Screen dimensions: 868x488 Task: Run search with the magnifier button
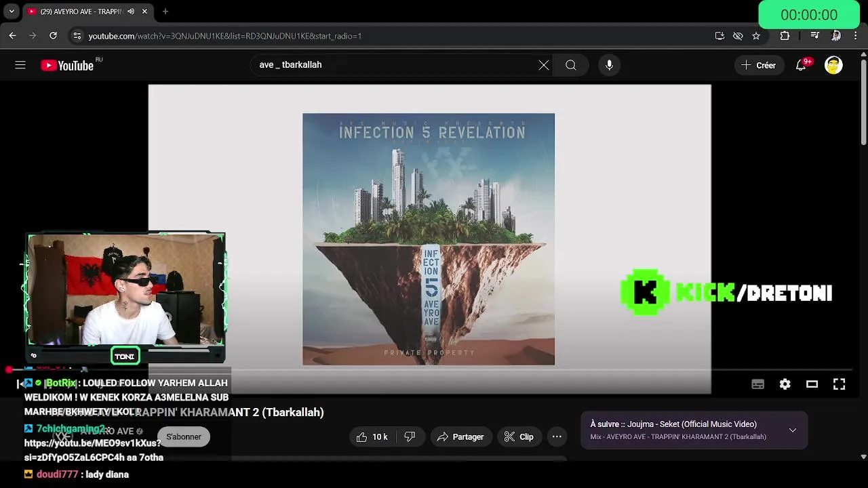[x=571, y=65]
